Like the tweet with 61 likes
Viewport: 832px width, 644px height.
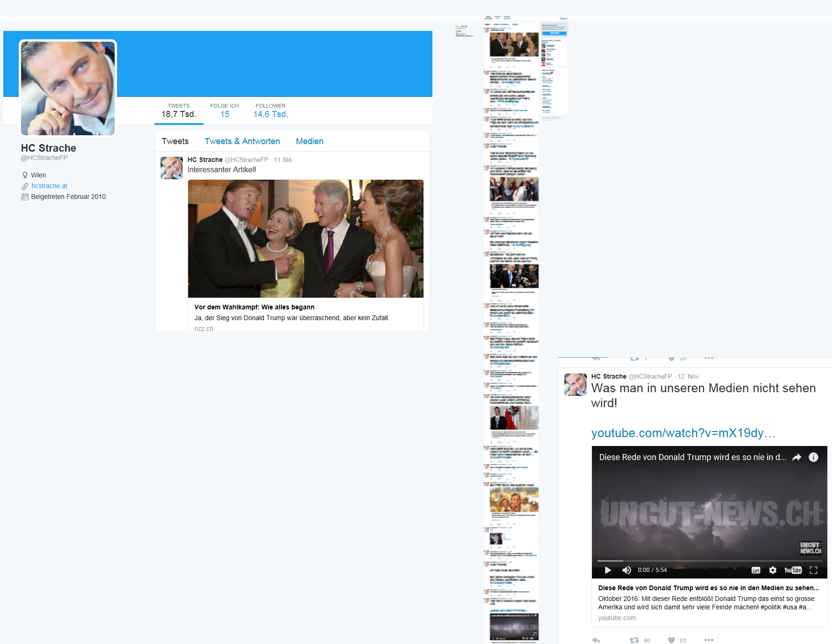point(671,640)
